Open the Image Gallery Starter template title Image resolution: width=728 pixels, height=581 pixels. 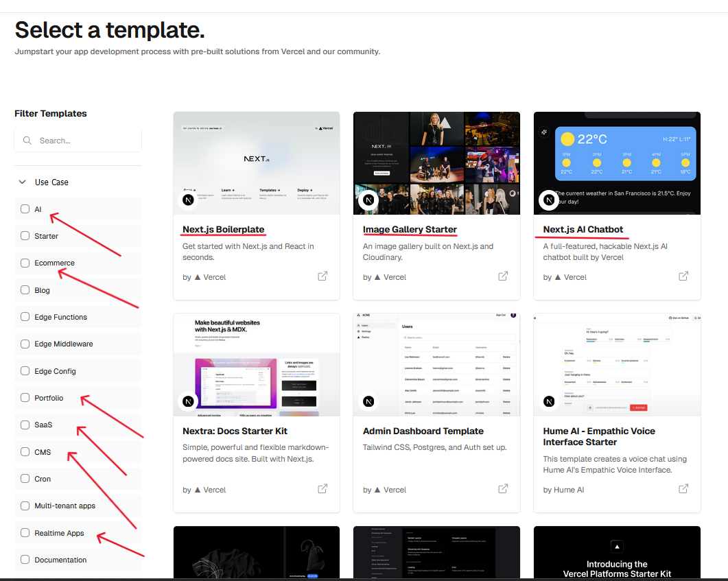pyautogui.click(x=410, y=229)
